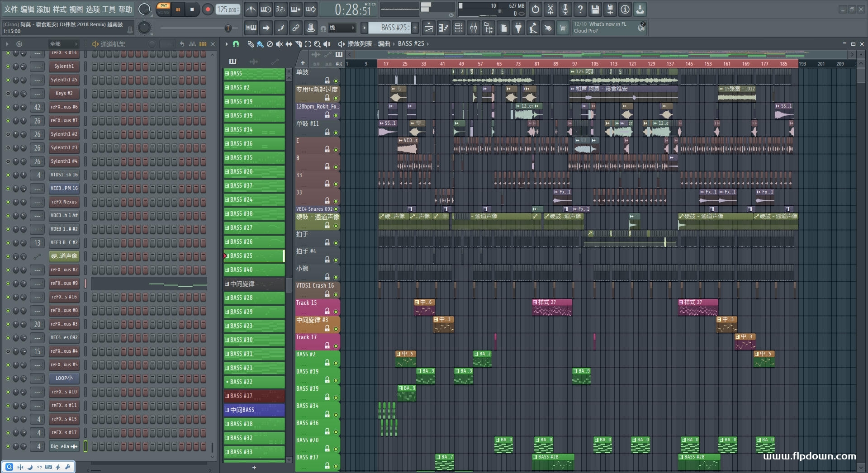Select the zoom tool in playlist toolbar
This screenshot has width=868, height=473.
click(x=317, y=44)
